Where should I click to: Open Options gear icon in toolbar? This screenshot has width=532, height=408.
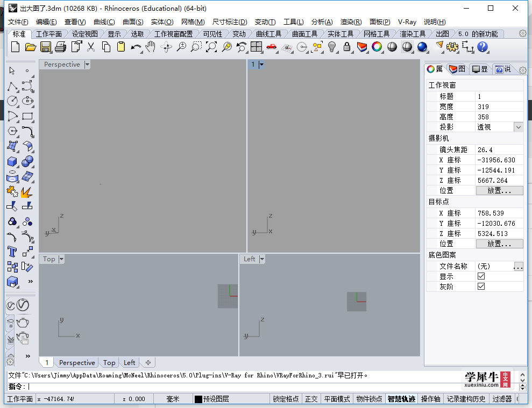452,47
